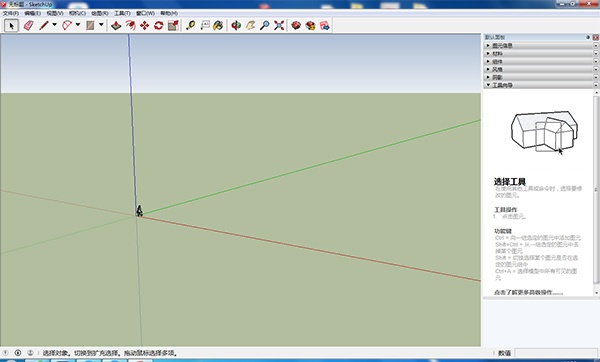Open the 工具(T) menu
Screen dimensions: 600x362
[x=122, y=13]
